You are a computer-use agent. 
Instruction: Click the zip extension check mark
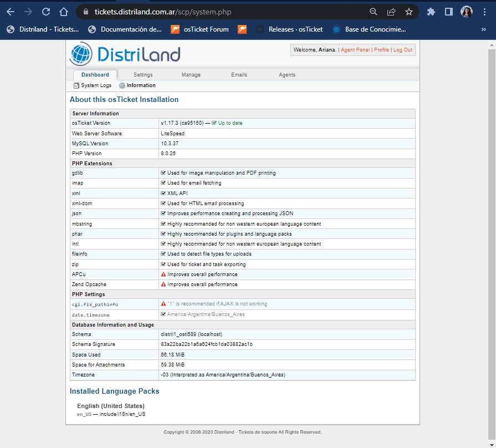[x=163, y=264]
